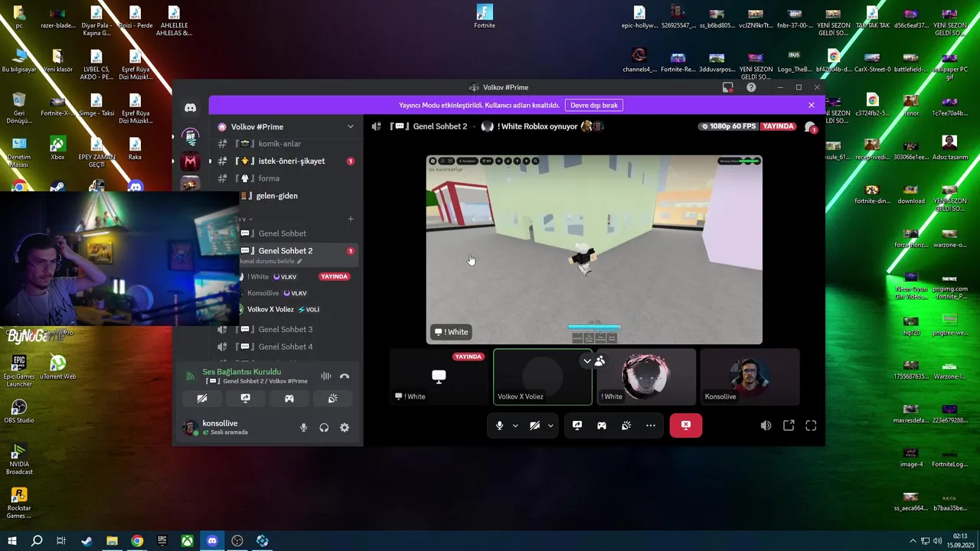Screen dimensions: 980x551
Task: Open Fortnite shortcut on the desktop
Action: point(485,16)
